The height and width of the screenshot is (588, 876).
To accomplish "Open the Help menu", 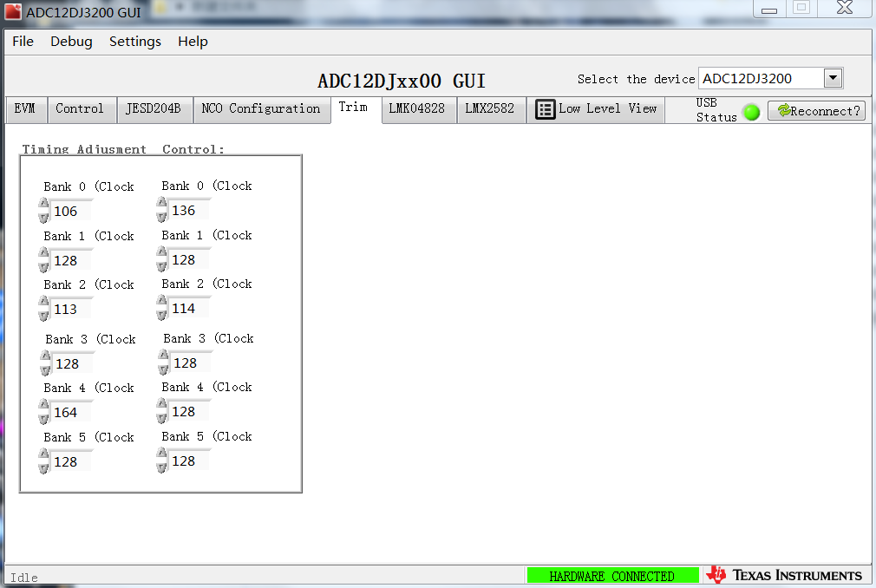I will (193, 42).
